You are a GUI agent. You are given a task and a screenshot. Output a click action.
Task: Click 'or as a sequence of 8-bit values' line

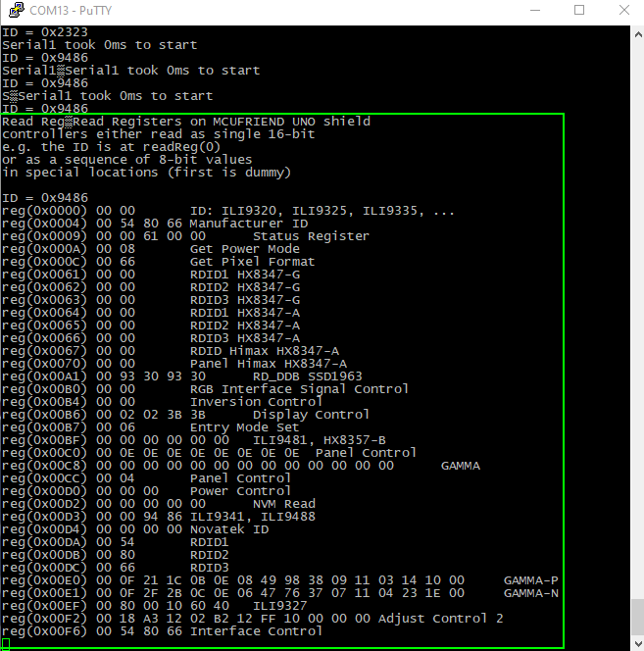click(126, 160)
